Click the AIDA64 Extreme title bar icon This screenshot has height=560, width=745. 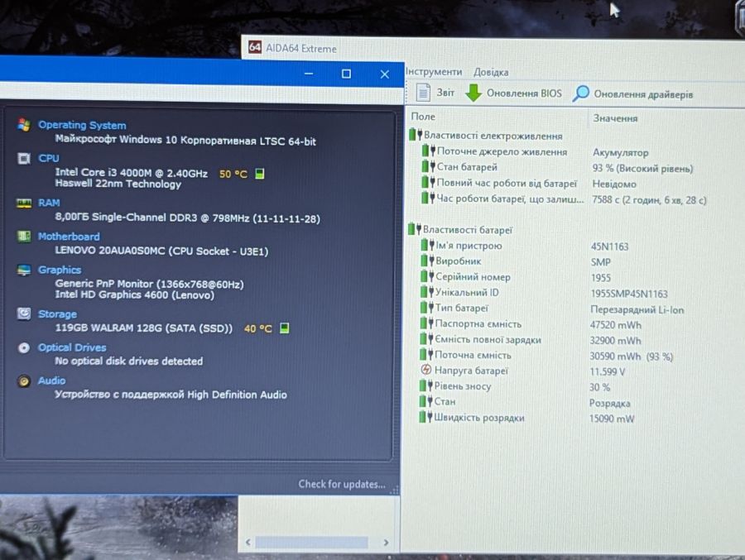click(x=255, y=47)
